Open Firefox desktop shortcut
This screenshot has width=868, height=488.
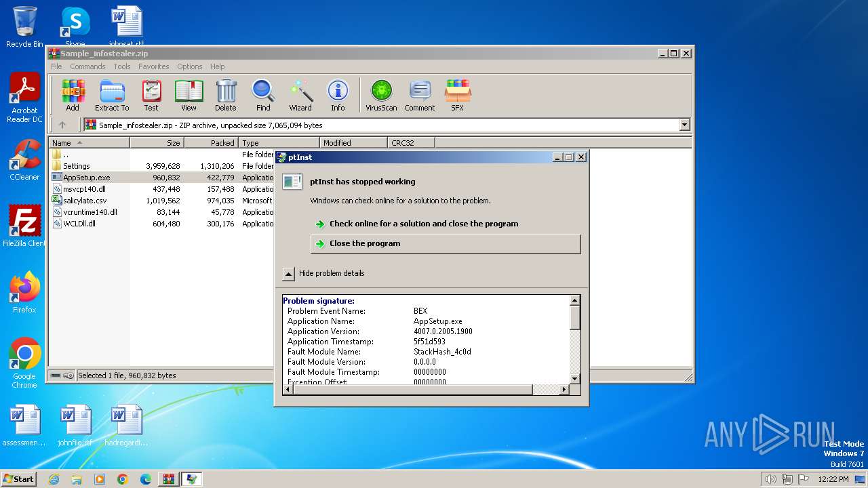(24, 293)
